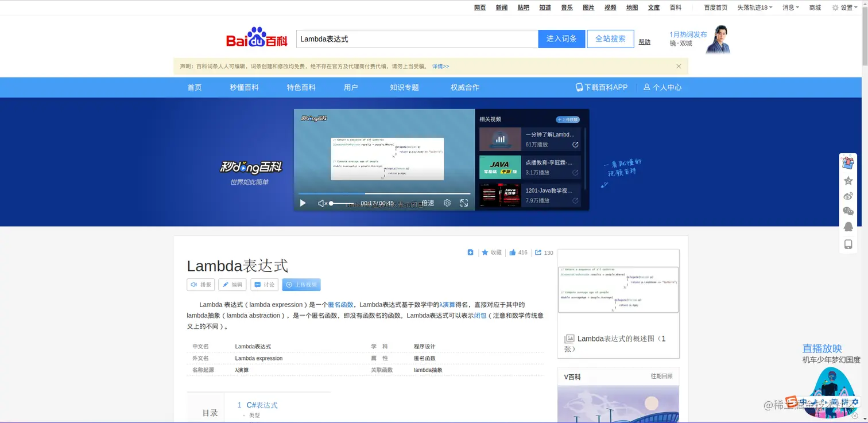Image resolution: width=868 pixels, height=423 pixels.
Task: Click 下载百科APP with the phone icon
Action: [x=602, y=87]
